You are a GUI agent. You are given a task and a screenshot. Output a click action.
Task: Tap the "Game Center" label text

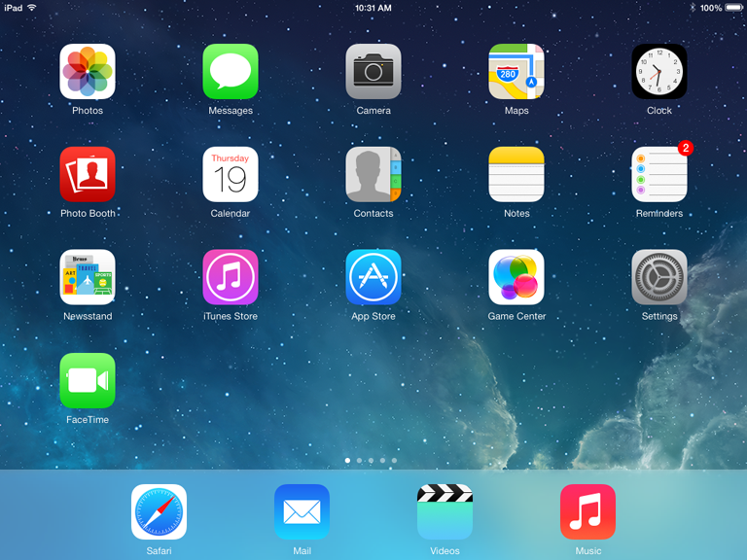(x=516, y=316)
